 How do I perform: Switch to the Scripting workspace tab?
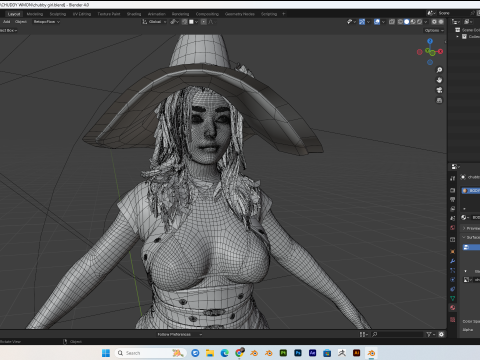coord(269,14)
